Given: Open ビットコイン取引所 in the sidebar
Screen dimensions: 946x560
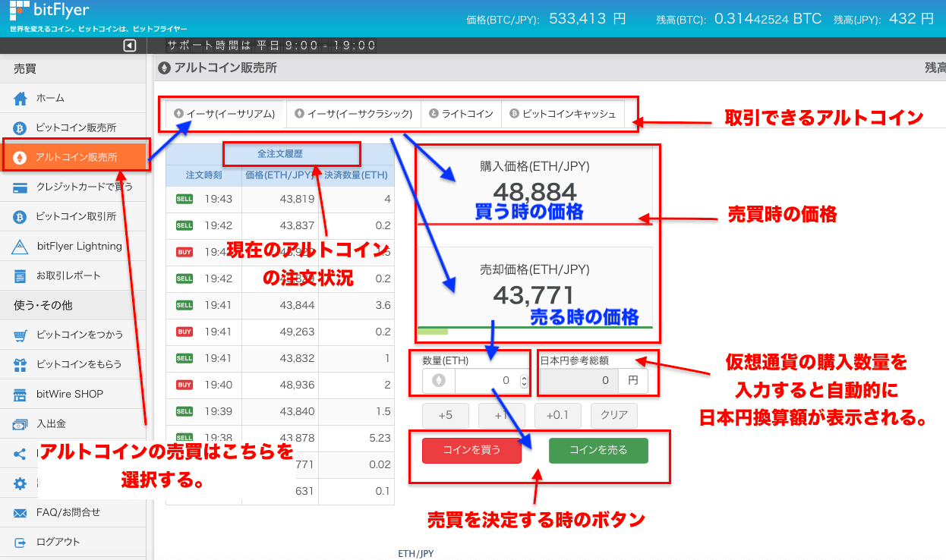Looking at the screenshot, I should 72,217.
